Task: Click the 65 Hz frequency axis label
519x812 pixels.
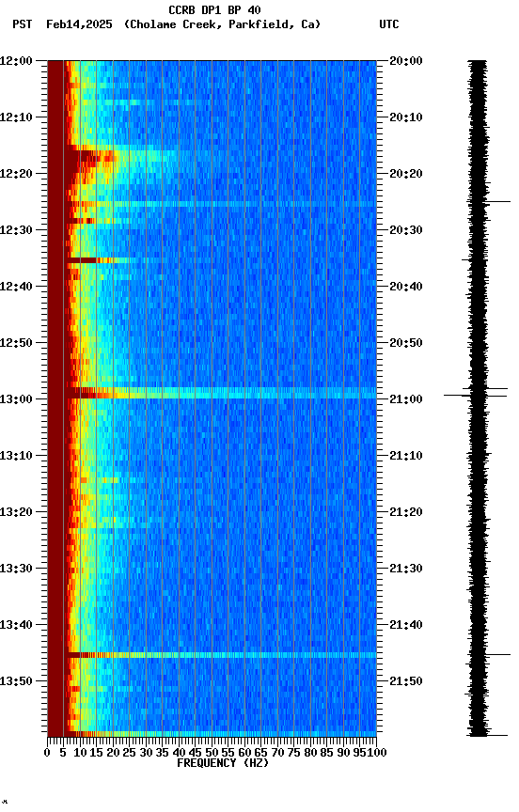Action: 261,753
